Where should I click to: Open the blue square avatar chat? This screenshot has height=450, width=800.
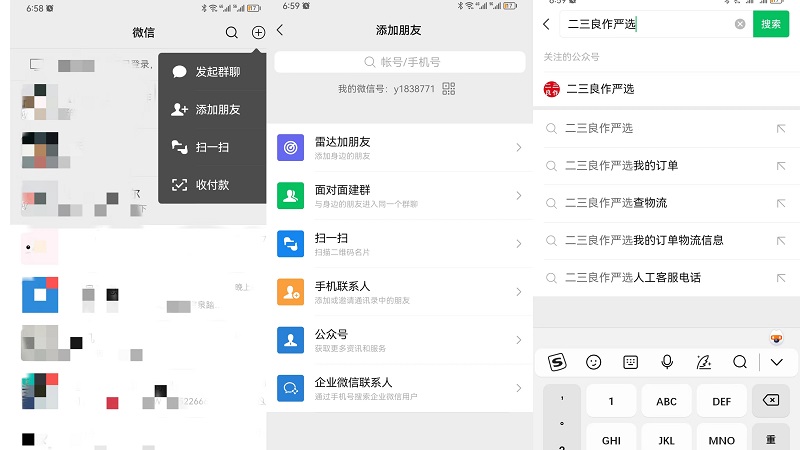(x=40, y=295)
